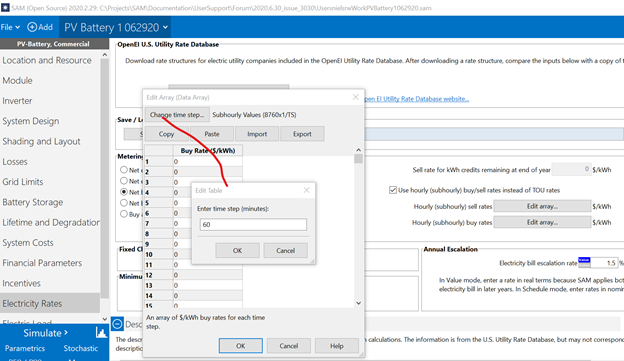Click the Add plus icon
This screenshot has width=624, height=361.
point(32,27)
